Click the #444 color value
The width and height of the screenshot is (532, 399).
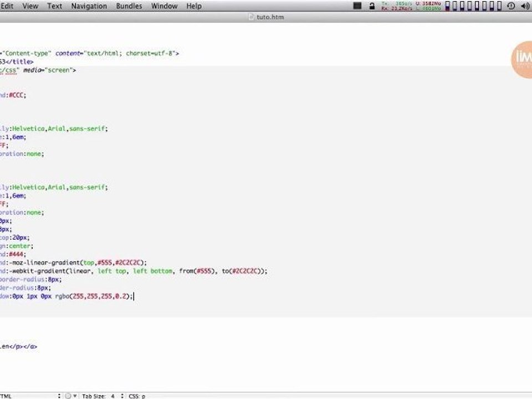pyautogui.click(x=16, y=254)
